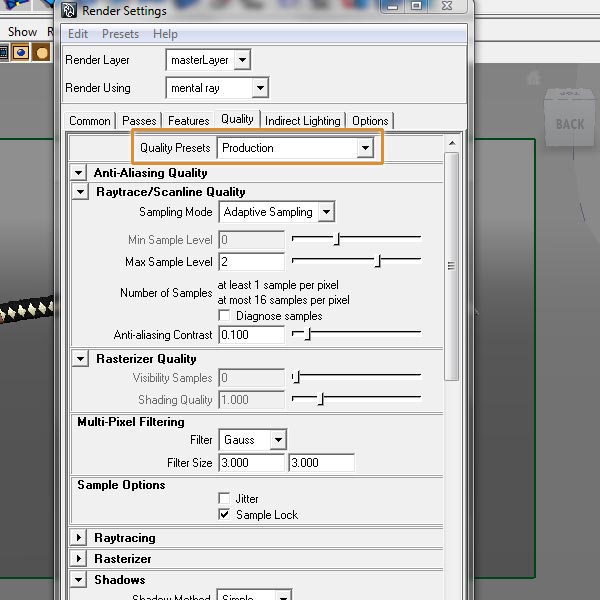Image resolution: width=600 pixels, height=600 pixels.
Task: Close the Render Settings window
Action: (447, 6)
